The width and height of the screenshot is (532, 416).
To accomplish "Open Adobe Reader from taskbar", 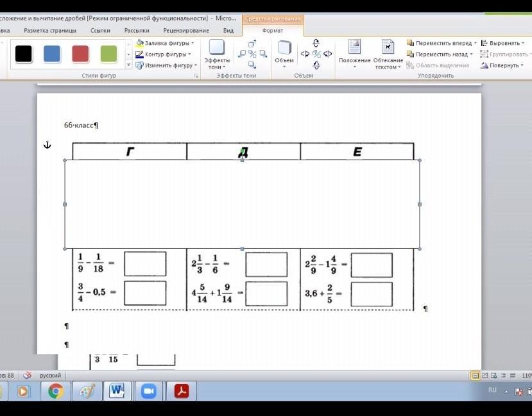I will (x=182, y=391).
